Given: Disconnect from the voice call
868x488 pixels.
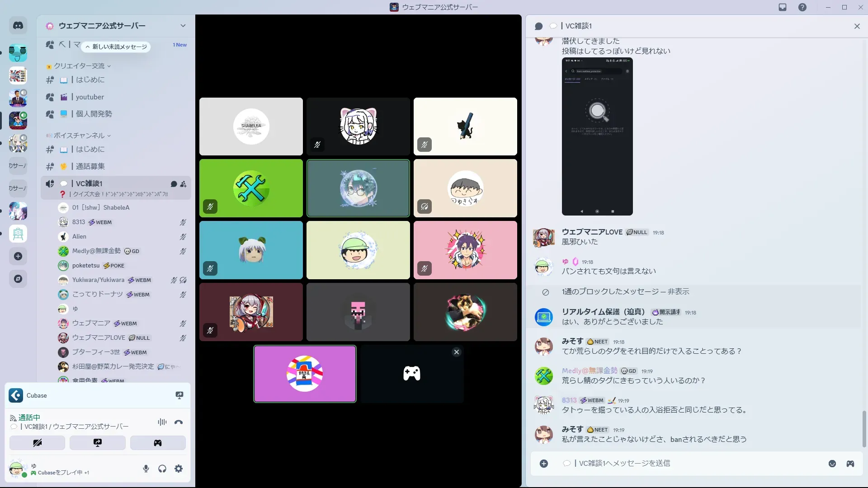Looking at the screenshot, I should (179, 422).
